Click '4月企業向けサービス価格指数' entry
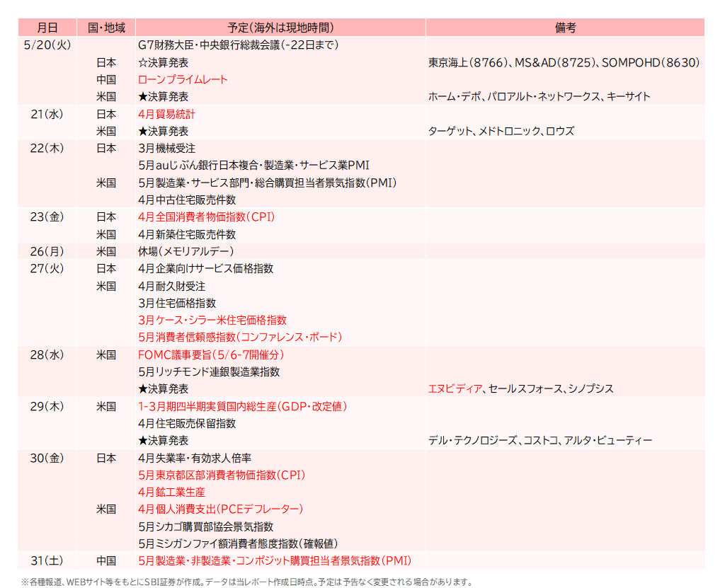This screenshot has width=725, height=588. coord(206,269)
